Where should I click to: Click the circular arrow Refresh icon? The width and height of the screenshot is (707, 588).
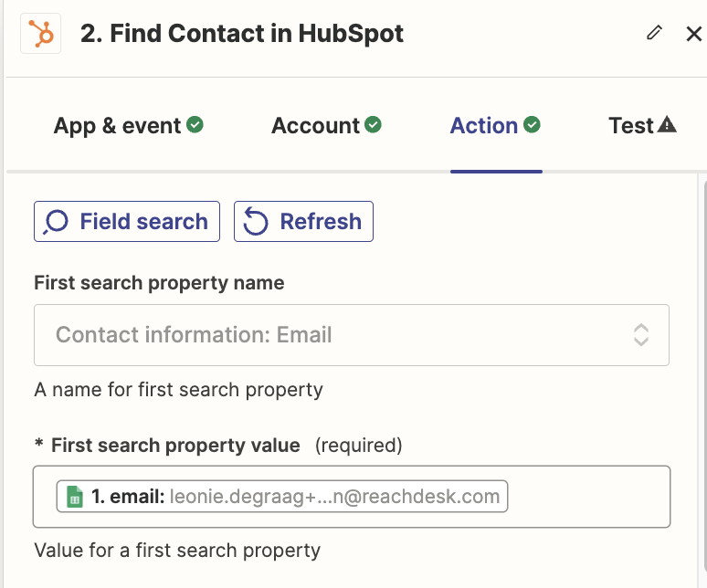256,222
